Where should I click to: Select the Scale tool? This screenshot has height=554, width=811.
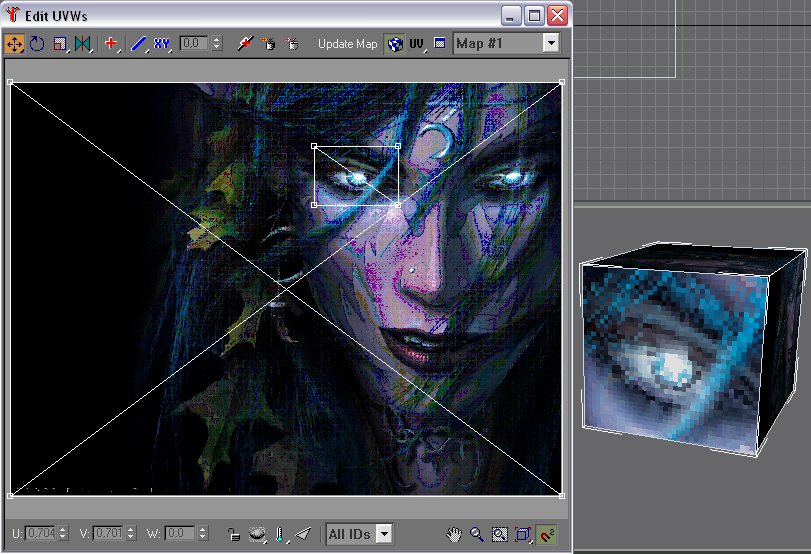pos(60,44)
